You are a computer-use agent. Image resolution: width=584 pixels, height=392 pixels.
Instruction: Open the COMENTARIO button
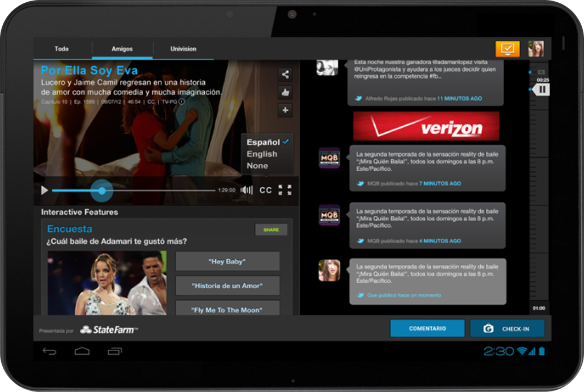[427, 328]
